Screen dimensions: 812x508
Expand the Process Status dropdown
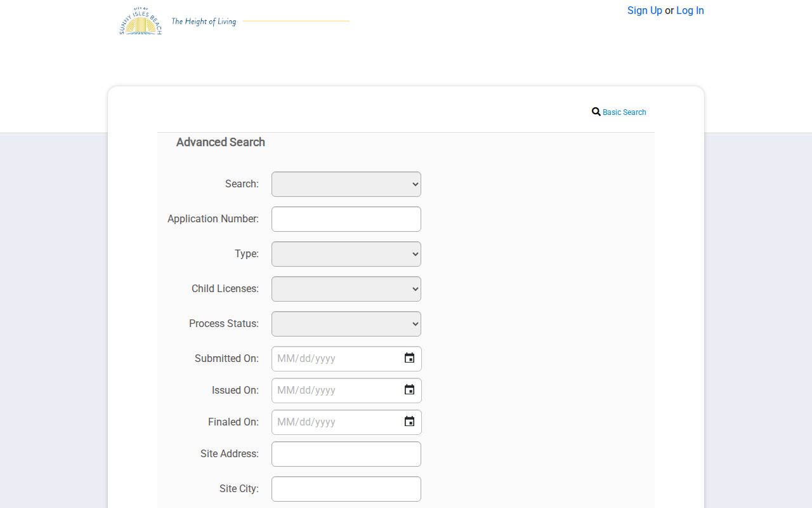[346, 324]
